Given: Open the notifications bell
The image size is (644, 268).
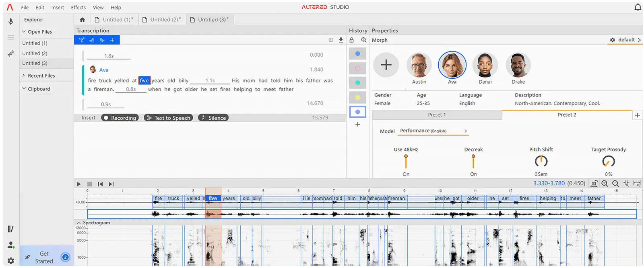Looking at the screenshot, I should [x=638, y=7].
